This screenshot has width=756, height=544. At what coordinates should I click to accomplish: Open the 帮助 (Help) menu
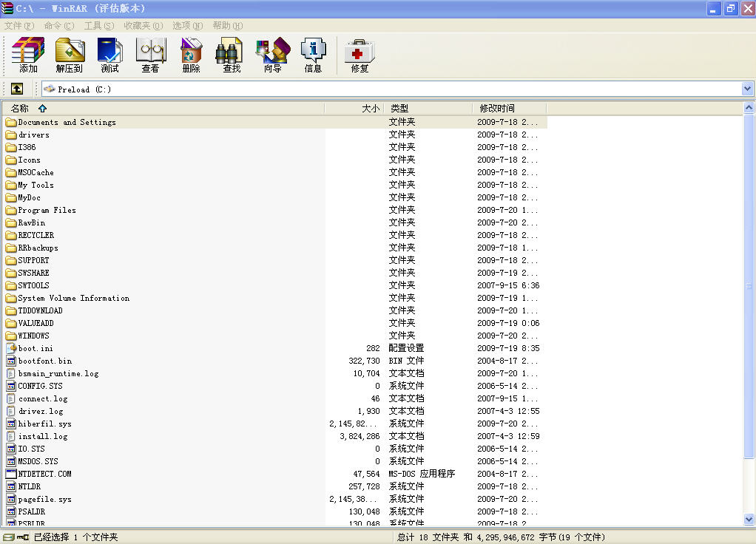[228, 26]
